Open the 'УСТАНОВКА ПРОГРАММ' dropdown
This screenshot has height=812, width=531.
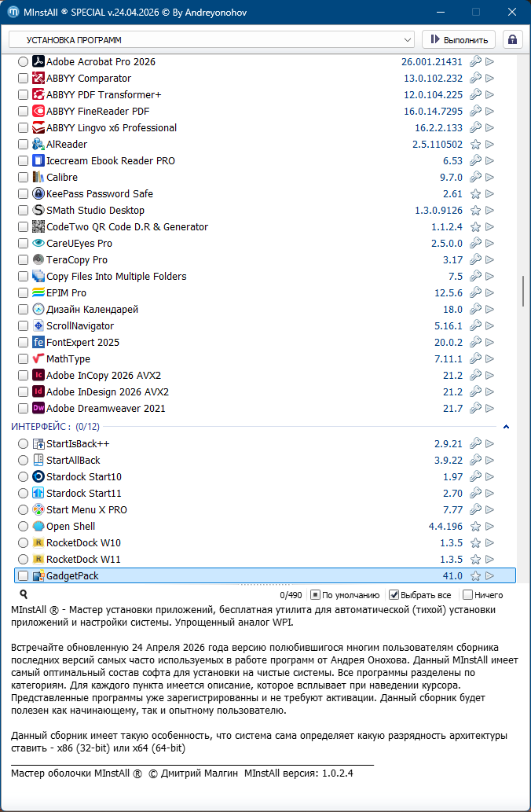pyautogui.click(x=211, y=39)
